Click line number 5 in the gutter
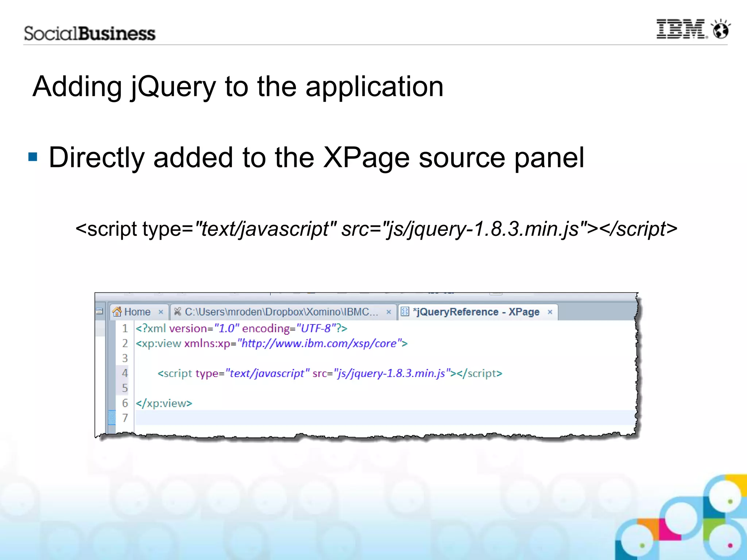This screenshot has width=747, height=560. coord(125,388)
